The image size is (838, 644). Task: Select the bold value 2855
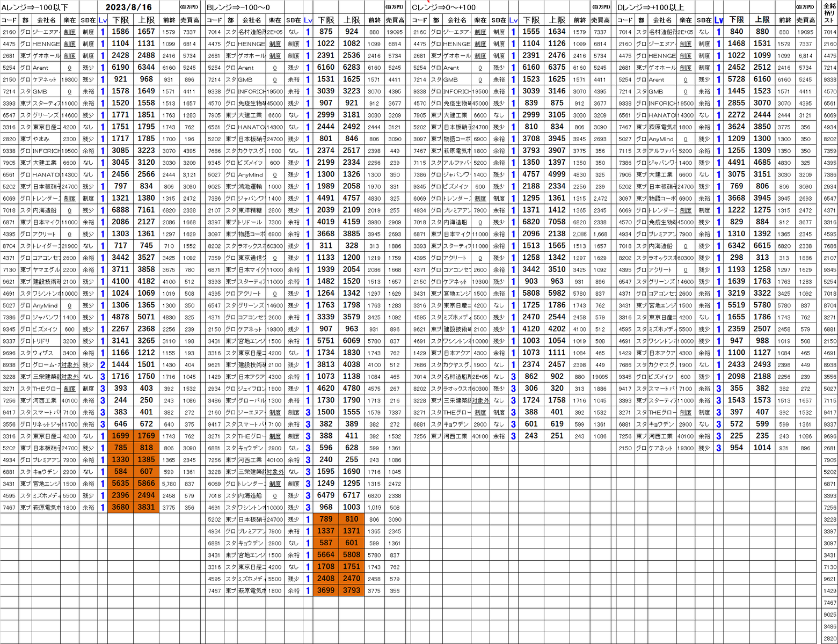[x=737, y=103]
